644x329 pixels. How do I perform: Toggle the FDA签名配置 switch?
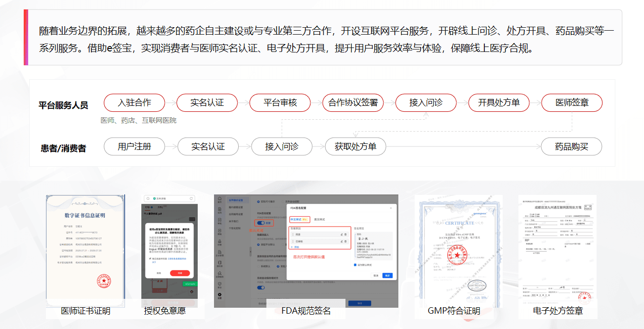[261, 223]
